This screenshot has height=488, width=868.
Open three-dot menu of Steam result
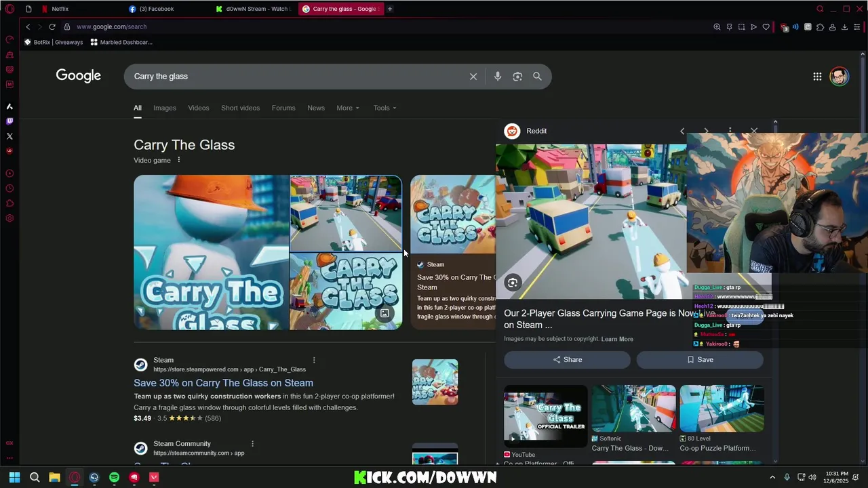click(x=314, y=360)
